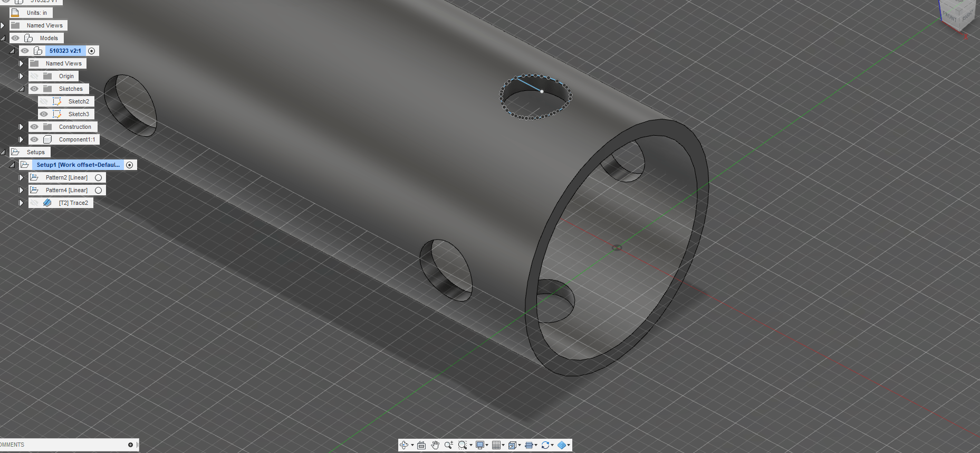Click the Look At tool icon
The width and height of the screenshot is (980, 453).
421,445
